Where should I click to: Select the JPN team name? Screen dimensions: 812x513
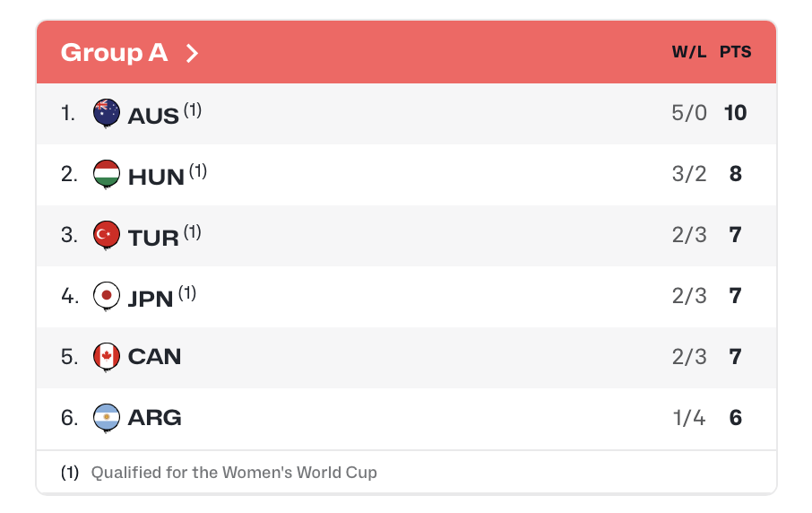[151, 299]
